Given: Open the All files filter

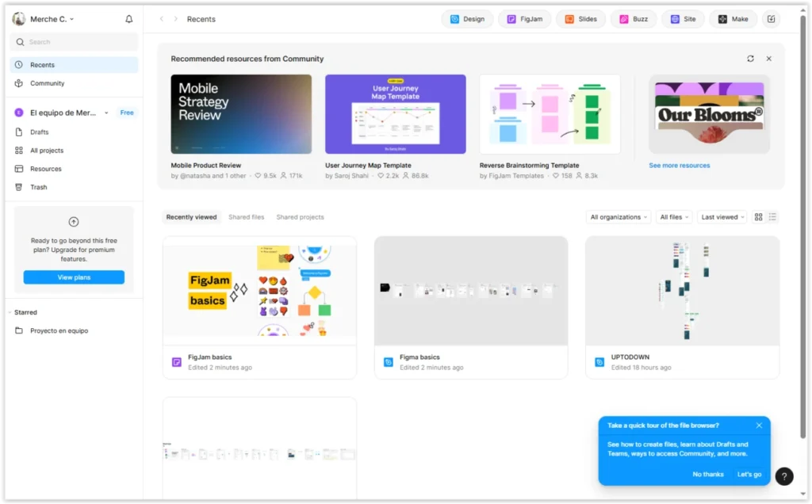Looking at the screenshot, I should coord(673,216).
